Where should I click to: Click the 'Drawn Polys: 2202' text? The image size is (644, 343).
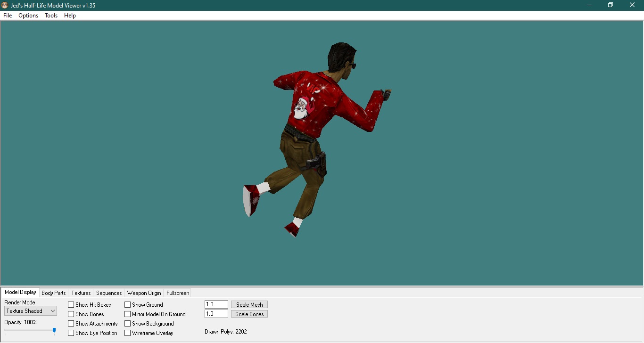226,332
